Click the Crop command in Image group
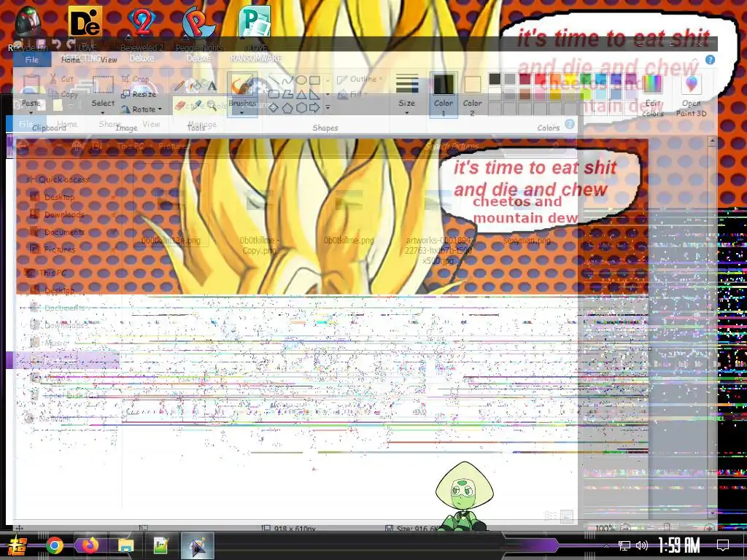Image resolution: width=747 pixels, height=560 pixels. (135, 79)
